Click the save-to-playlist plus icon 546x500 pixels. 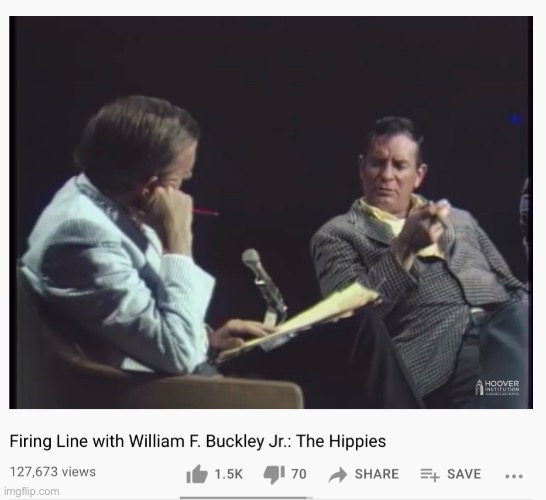430,475
